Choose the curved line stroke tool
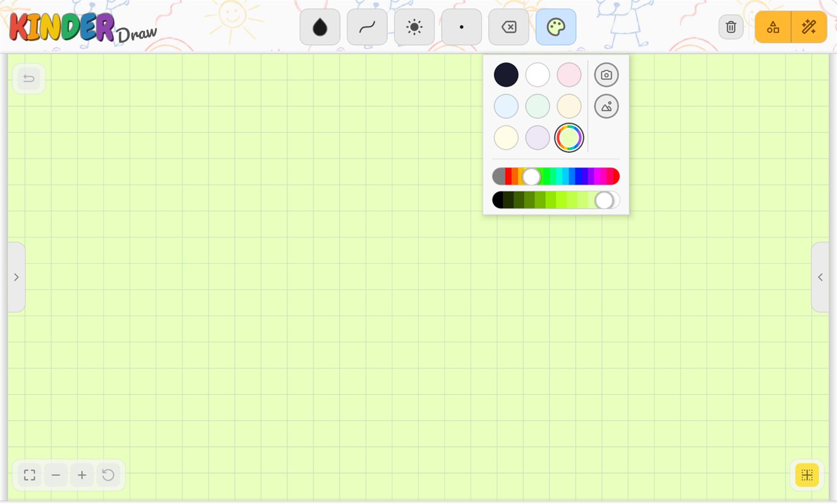This screenshot has width=837, height=504. tap(367, 27)
